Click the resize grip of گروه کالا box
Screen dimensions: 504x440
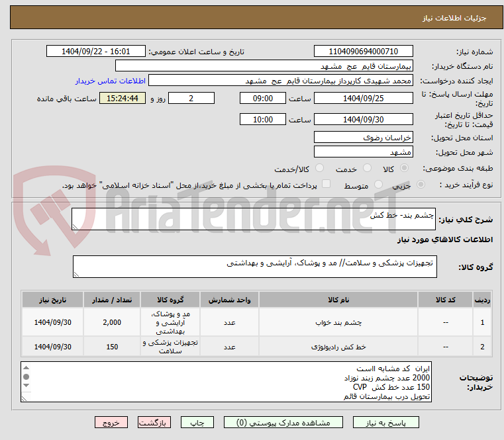76,274
